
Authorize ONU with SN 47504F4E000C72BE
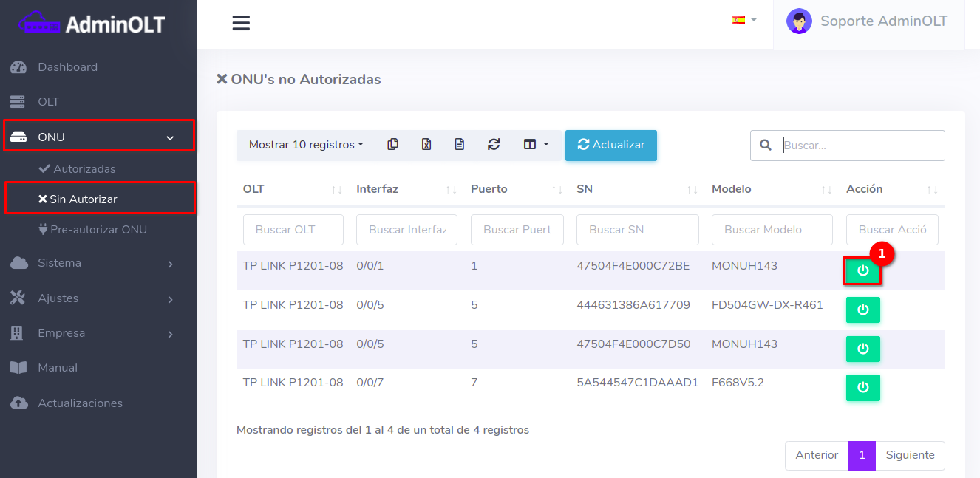[862, 271]
